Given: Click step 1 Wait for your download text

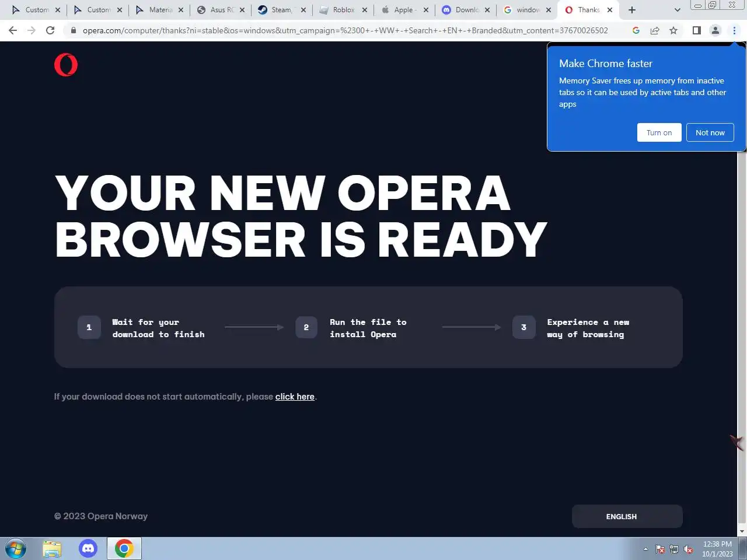Looking at the screenshot, I should click(x=158, y=328).
